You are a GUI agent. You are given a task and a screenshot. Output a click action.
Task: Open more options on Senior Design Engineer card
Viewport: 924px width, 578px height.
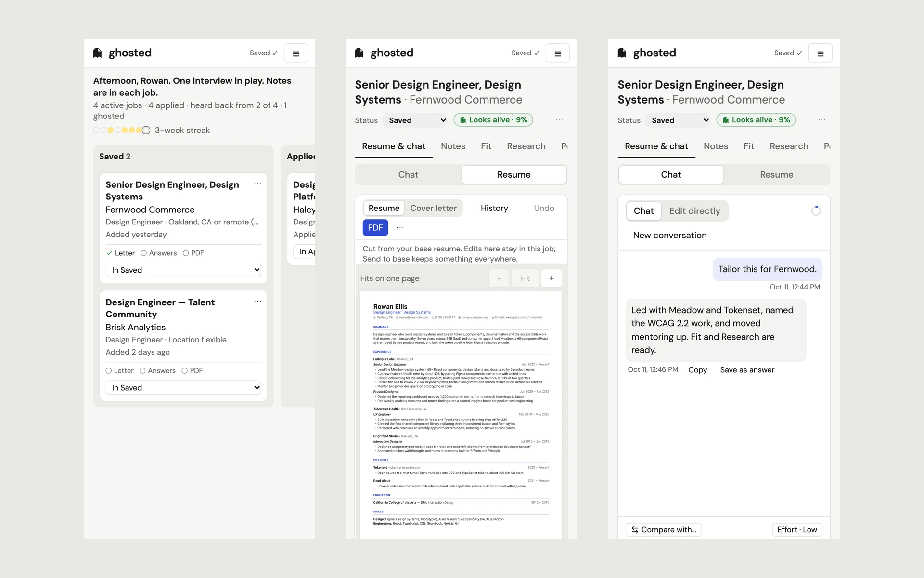click(257, 184)
